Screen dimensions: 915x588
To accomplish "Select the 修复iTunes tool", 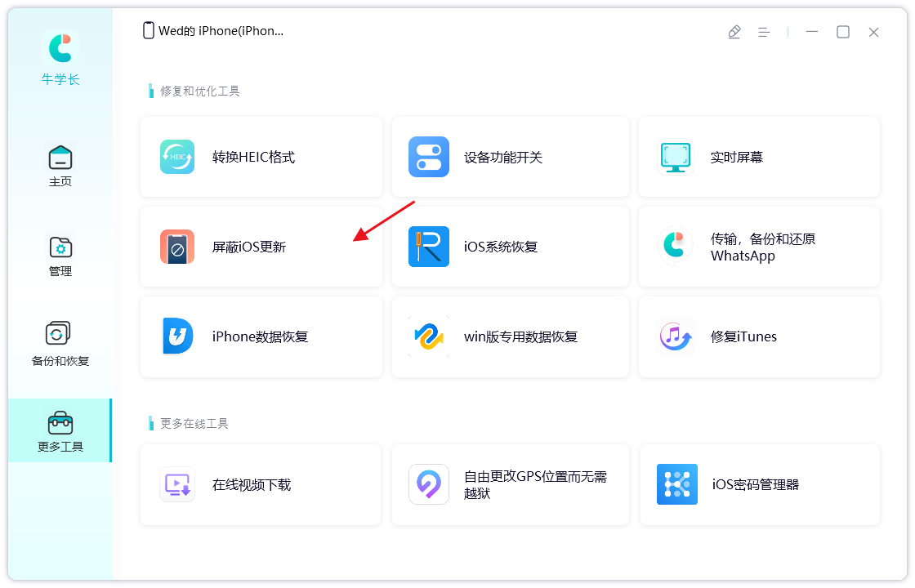I will 759,336.
